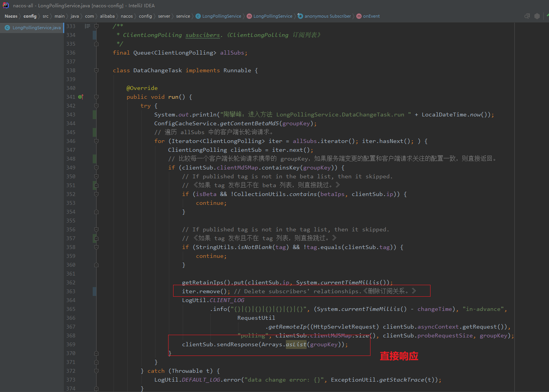The image size is (549, 392).
Task: Click the implements-method gutter icon at line 341
Action: click(81, 97)
